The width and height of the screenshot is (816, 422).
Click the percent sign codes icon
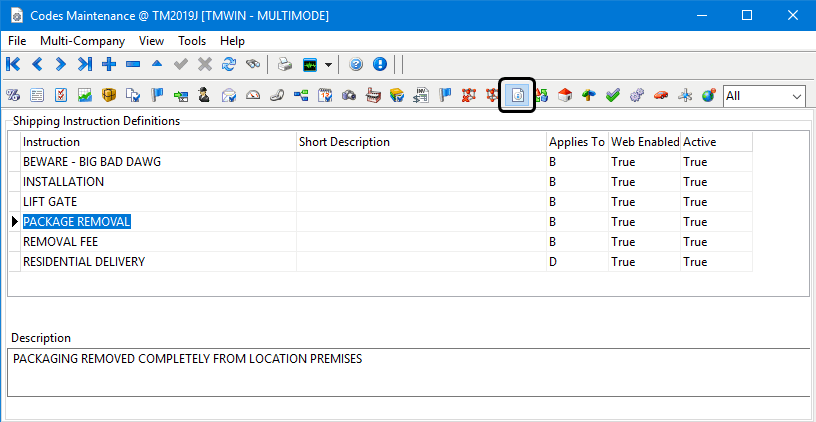pos(14,96)
